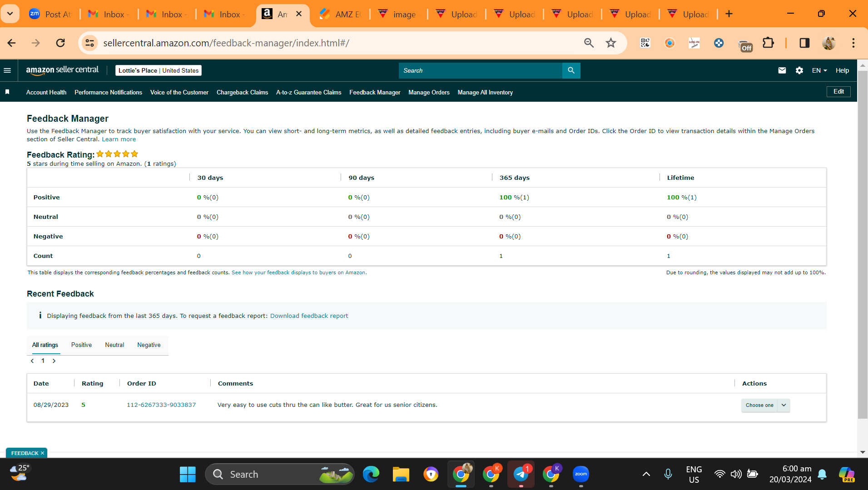868x490 pixels.
Task: Bookmark this page with the star icon
Action: pos(611,43)
